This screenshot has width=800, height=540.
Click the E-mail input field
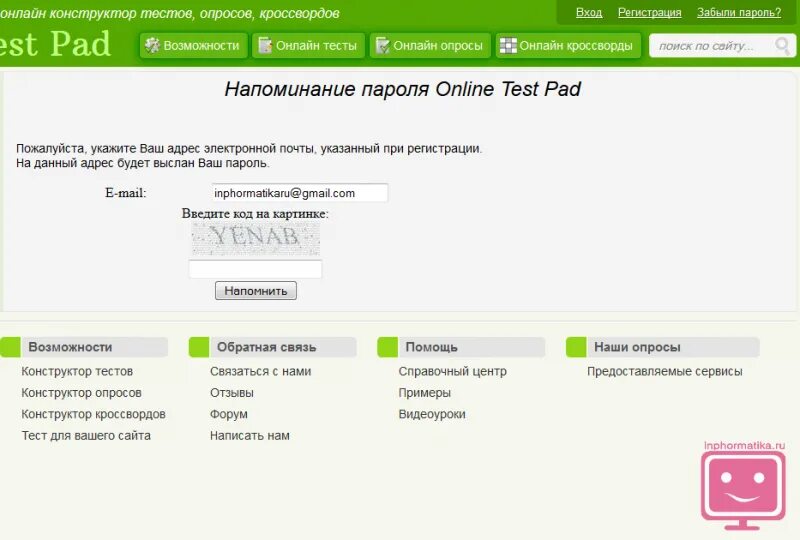tap(300, 193)
